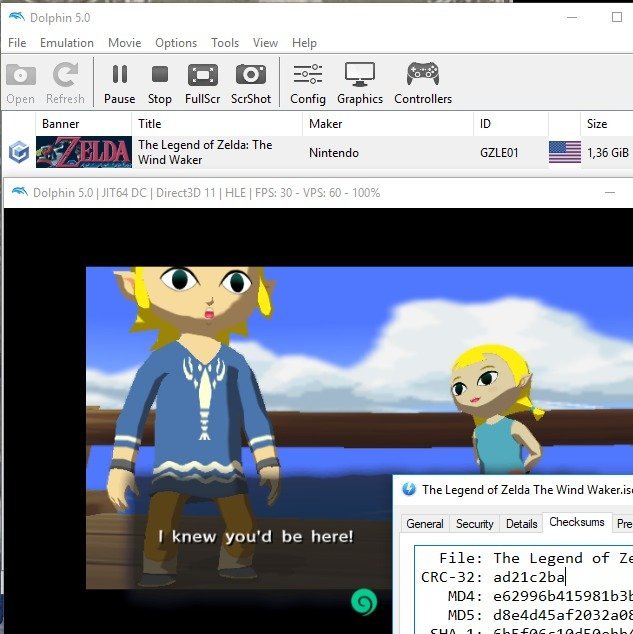Select The Legend of Zelda game banner
Viewport: 633px width, 634px height.
tap(84, 152)
